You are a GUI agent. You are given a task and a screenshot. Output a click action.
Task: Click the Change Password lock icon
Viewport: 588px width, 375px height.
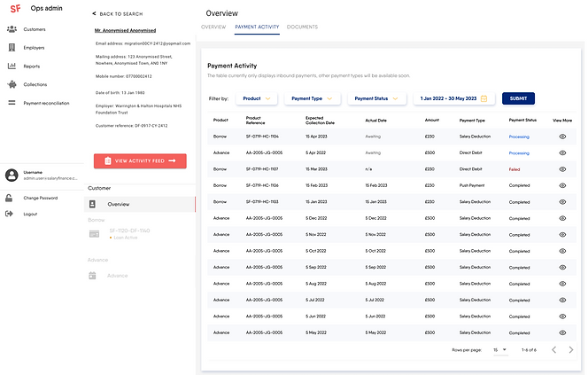coord(9,198)
